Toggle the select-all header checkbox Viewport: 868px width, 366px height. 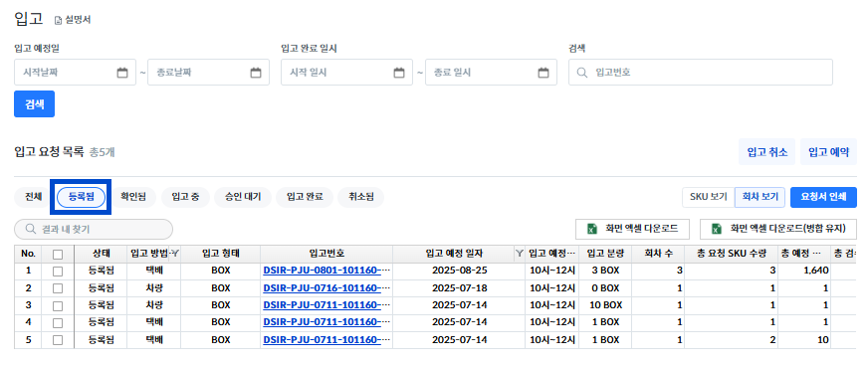[58, 255]
